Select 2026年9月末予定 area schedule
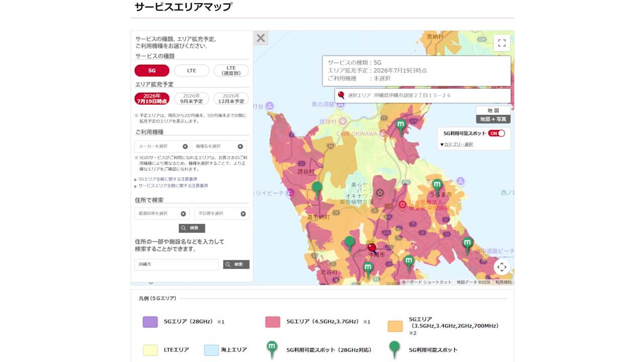The height and width of the screenshot is (362, 644). [x=192, y=99]
